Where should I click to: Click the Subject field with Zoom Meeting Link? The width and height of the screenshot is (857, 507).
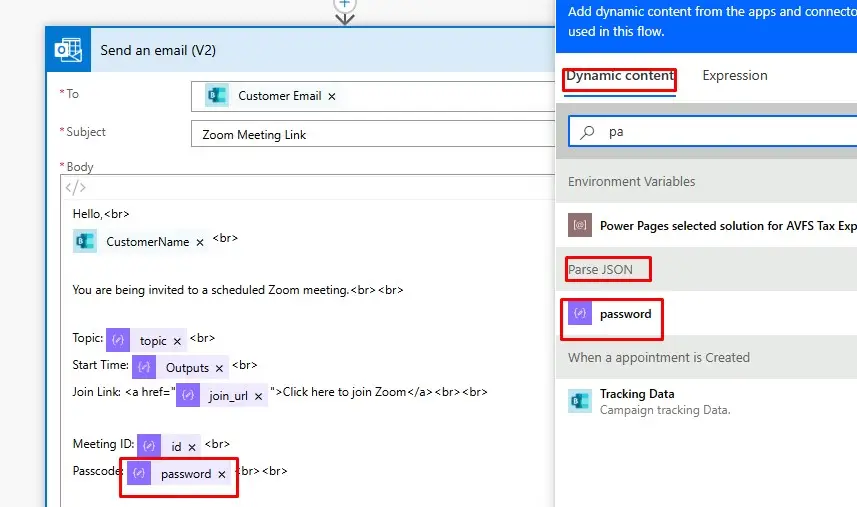click(370, 134)
